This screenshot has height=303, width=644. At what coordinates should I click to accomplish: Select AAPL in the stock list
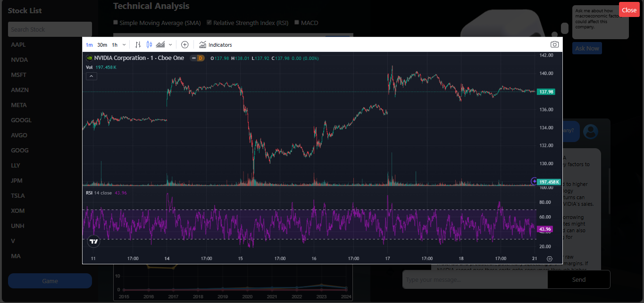[x=18, y=44]
